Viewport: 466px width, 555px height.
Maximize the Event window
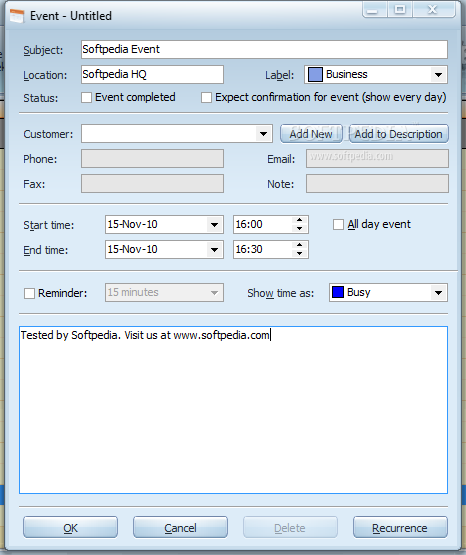(400, 10)
